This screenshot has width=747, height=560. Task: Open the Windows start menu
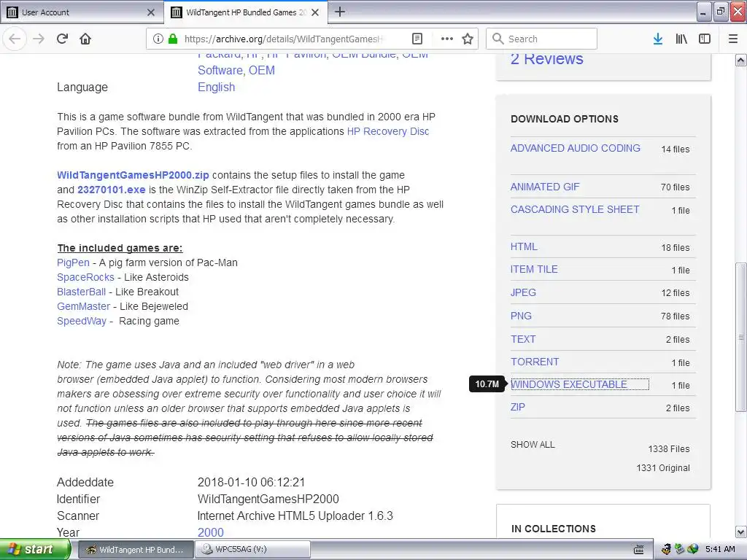pyautogui.click(x=35, y=550)
